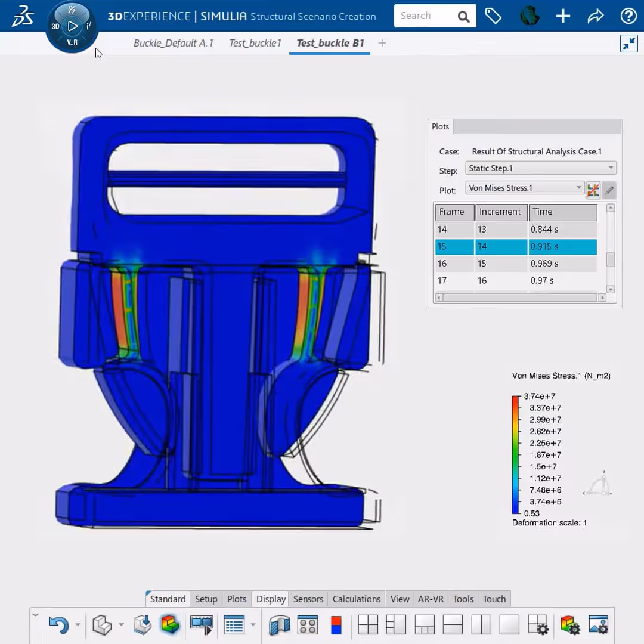Click the undo arrow icon
Image resolution: width=644 pixels, height=644 pixels.
coord(58,625)
